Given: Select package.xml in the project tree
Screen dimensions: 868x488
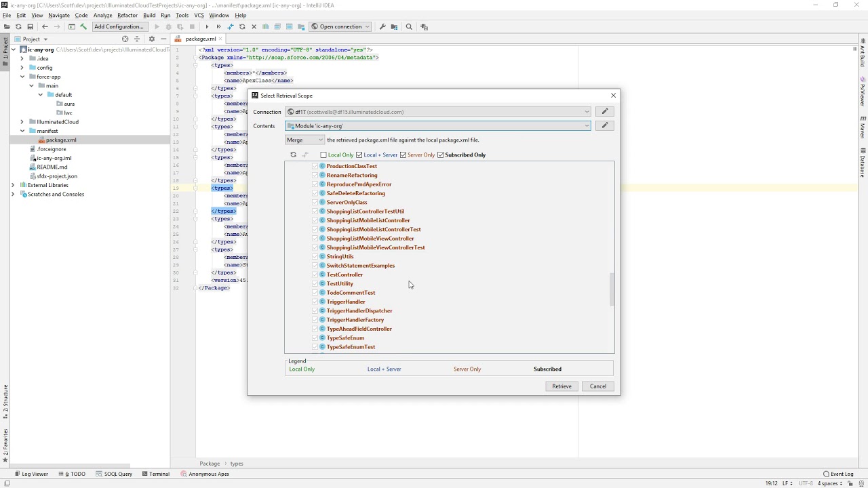Looking at the screenshot, I should (x=61, y=140).
